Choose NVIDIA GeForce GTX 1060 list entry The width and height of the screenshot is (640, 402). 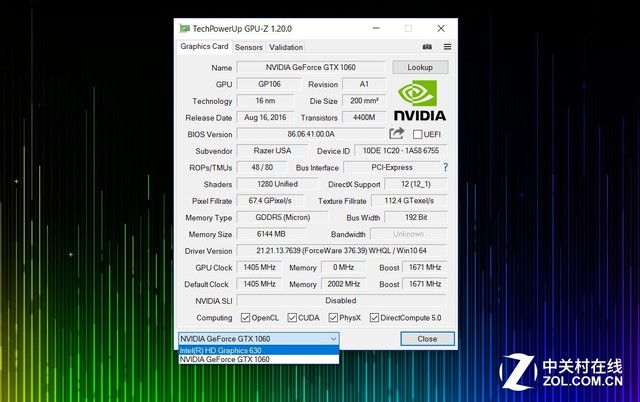point(259,359)
